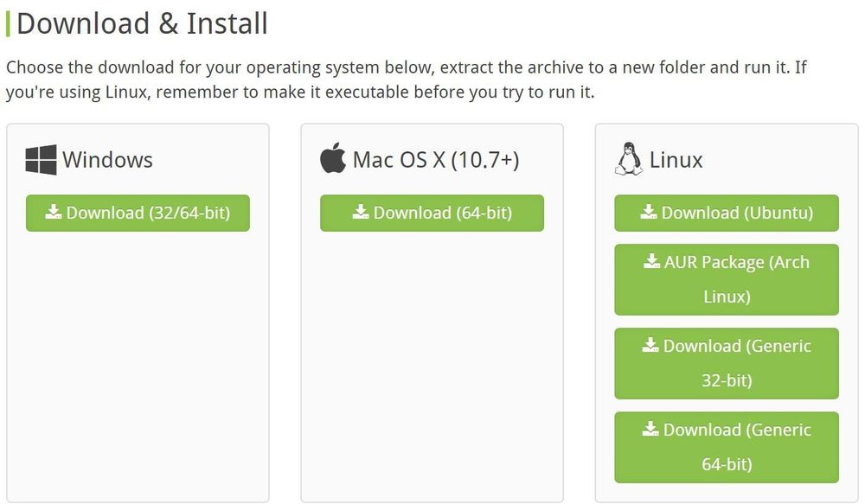Click the Apple logo icon

pyautogui.click(x=333, y=159)
